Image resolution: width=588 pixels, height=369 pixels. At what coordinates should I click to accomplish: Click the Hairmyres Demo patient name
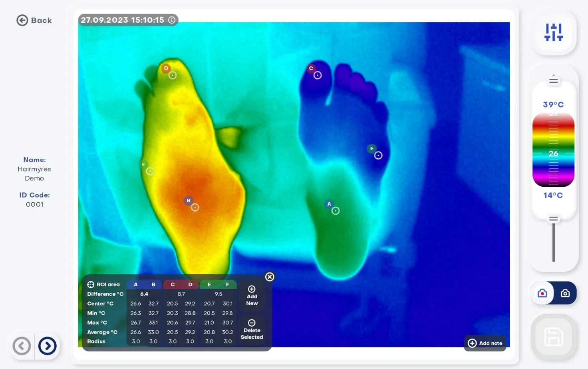click(34, 174)
